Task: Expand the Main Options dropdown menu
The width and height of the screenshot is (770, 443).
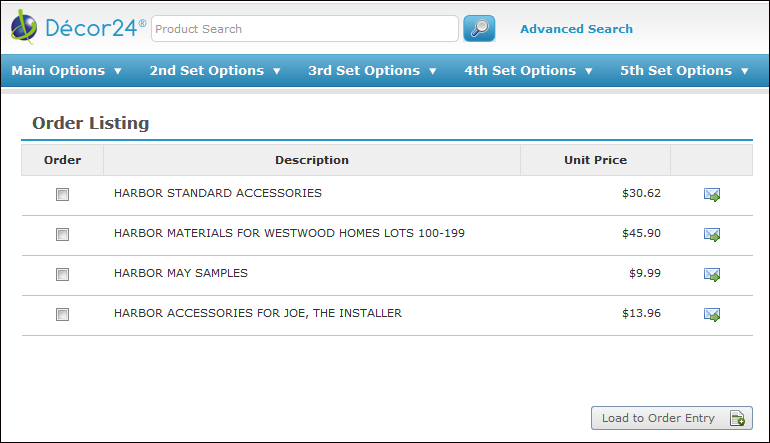Action: (x=66, y=71)
